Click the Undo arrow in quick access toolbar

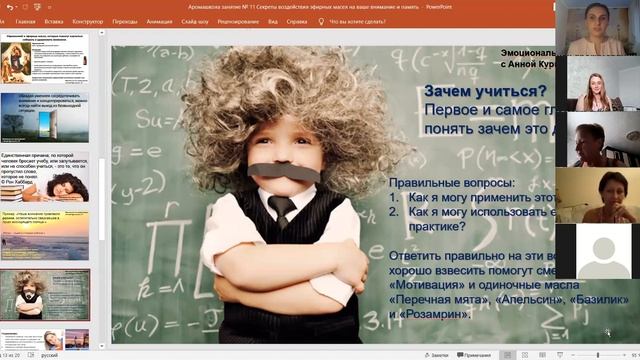coord(10,7)
